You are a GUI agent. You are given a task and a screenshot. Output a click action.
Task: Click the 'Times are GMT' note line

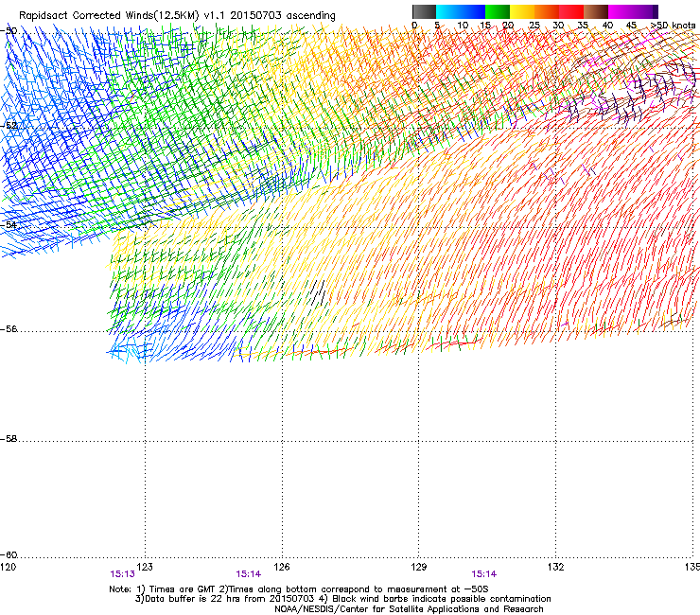tap(299, 589)
